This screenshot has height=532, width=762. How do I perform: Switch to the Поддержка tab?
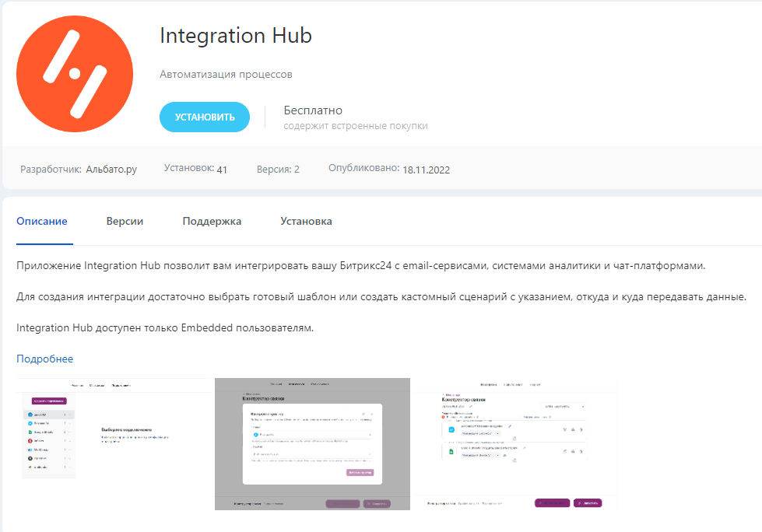click(x=212, y=222)
